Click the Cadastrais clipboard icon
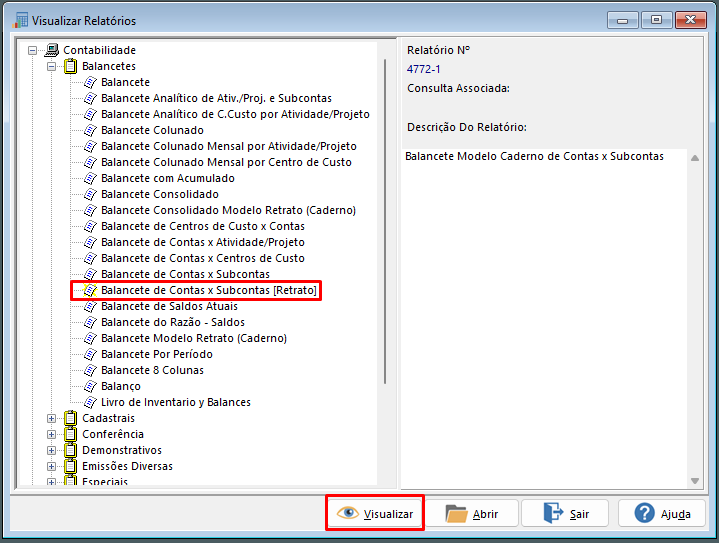This screenshot has width=719, height=543. (70, 418)
